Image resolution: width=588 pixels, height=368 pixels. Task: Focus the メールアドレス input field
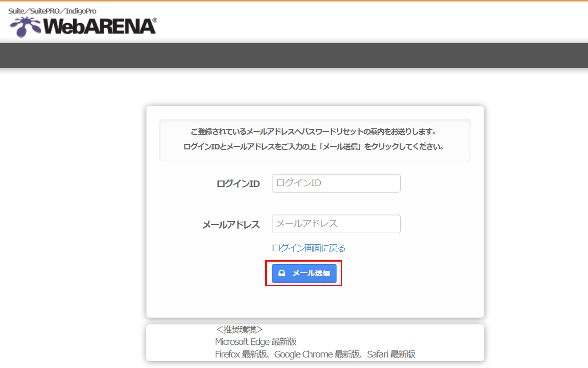336,224
